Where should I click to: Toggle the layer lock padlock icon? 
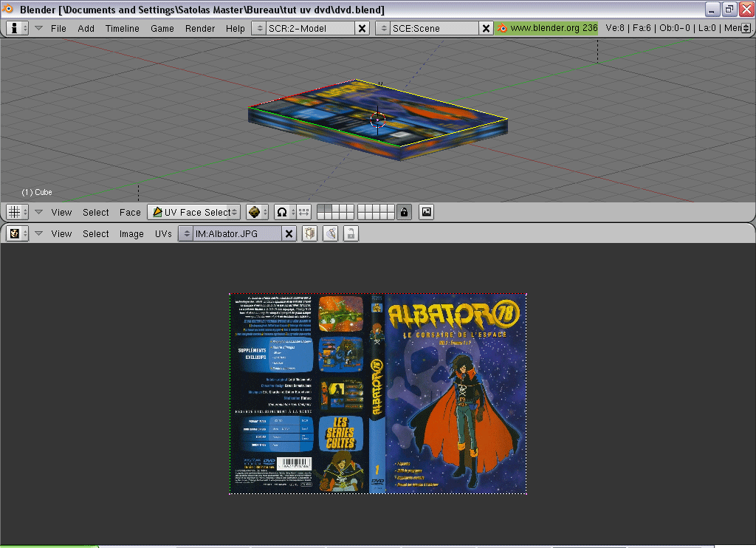click(x=404, y=212)
